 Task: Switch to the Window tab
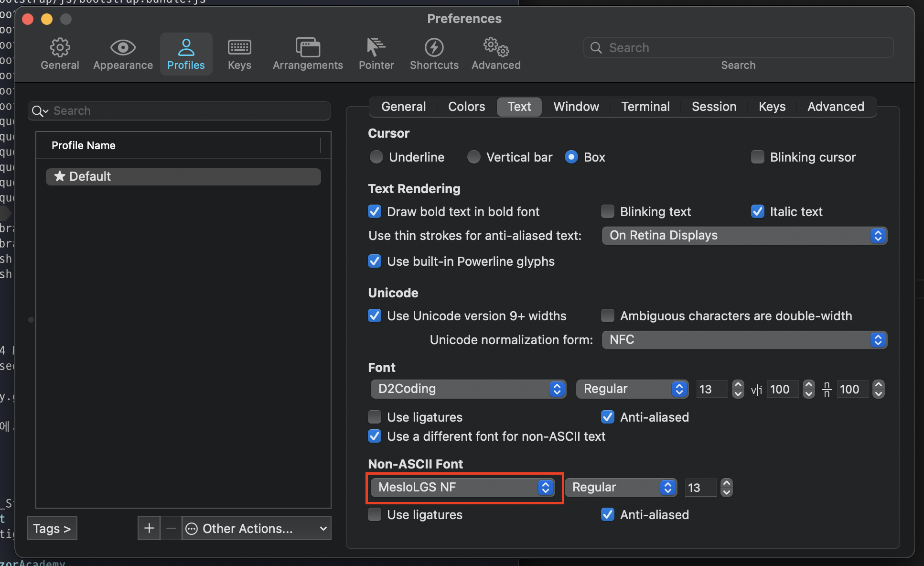pyautogui.click(x=576, y=107)
